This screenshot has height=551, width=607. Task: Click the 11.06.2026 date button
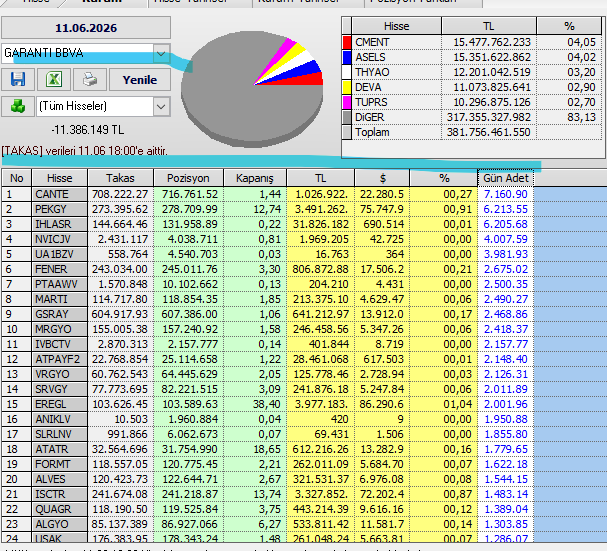click(86, 28)
